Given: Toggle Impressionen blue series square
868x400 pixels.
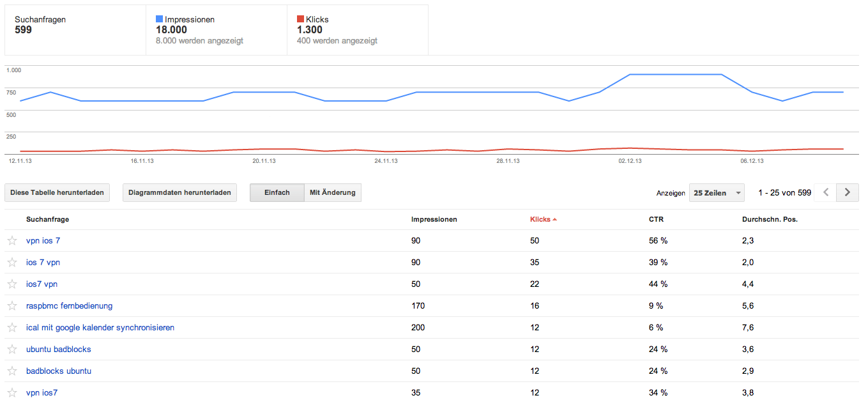Looking at the screenshot, I should click(159, 20).
